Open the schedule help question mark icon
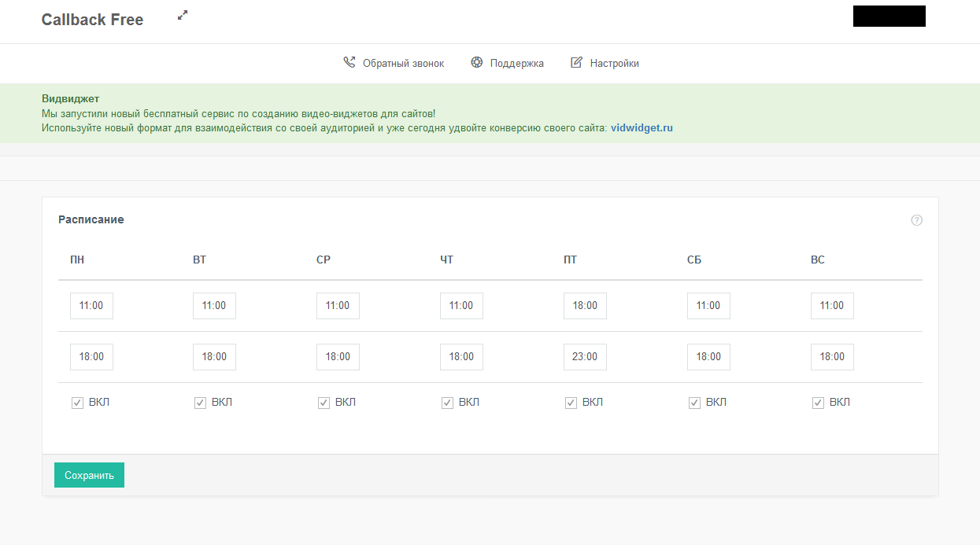 [916, 220]
